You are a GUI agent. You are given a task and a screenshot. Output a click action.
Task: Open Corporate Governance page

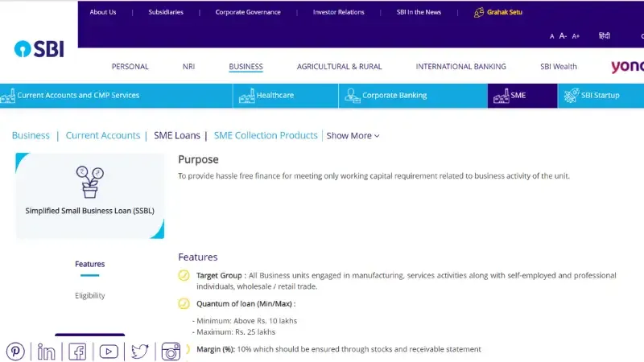[x=248, y=12]
